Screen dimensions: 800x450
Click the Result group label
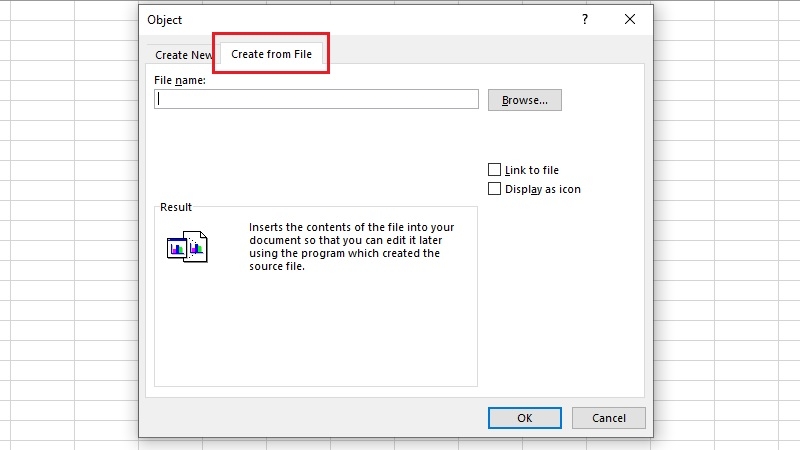[x=176, y=207]
